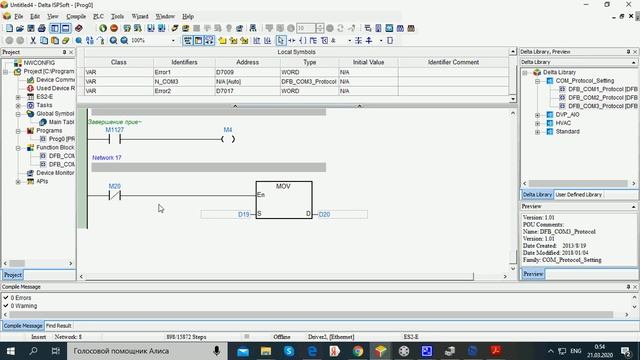This screenshot has height=360, width=640.
Task: Toggle the second highlighted view button in the second toolbar
Action: [198, 40]
